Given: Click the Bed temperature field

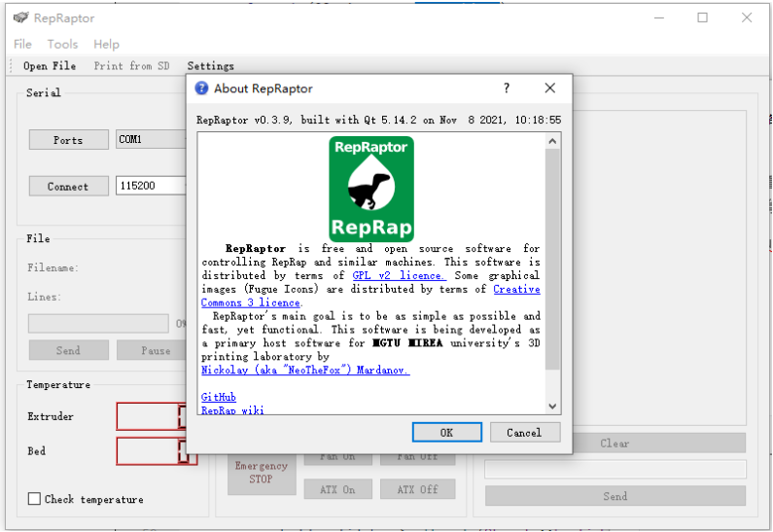Looking at the screenshot, I should click(157, 451).
